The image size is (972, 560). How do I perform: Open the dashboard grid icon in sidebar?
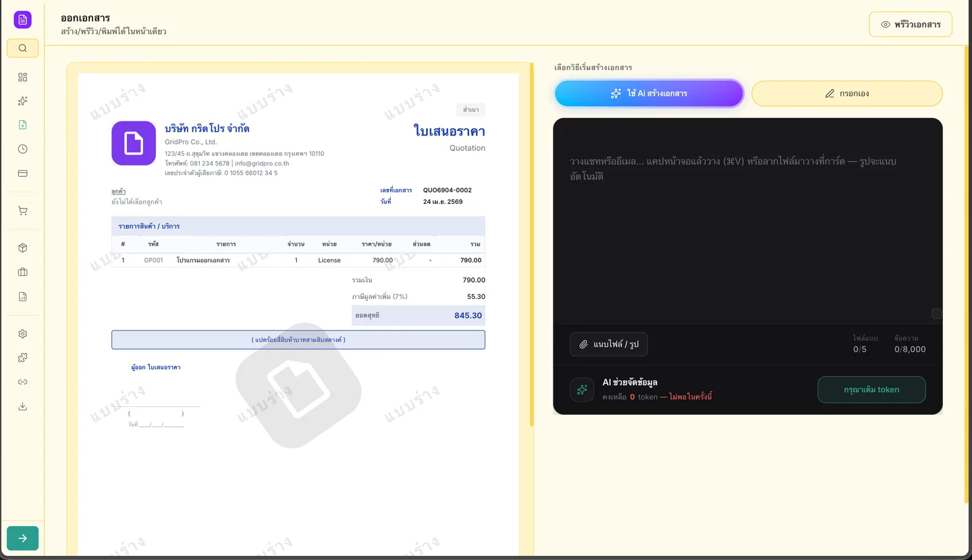pyautogui.click(x=22, y=77)
